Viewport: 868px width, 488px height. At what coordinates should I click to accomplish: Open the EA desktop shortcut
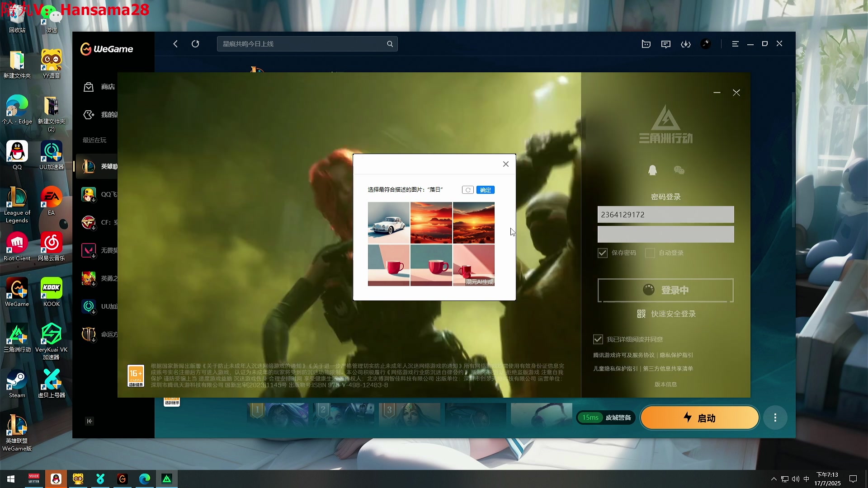pos(52,202)
